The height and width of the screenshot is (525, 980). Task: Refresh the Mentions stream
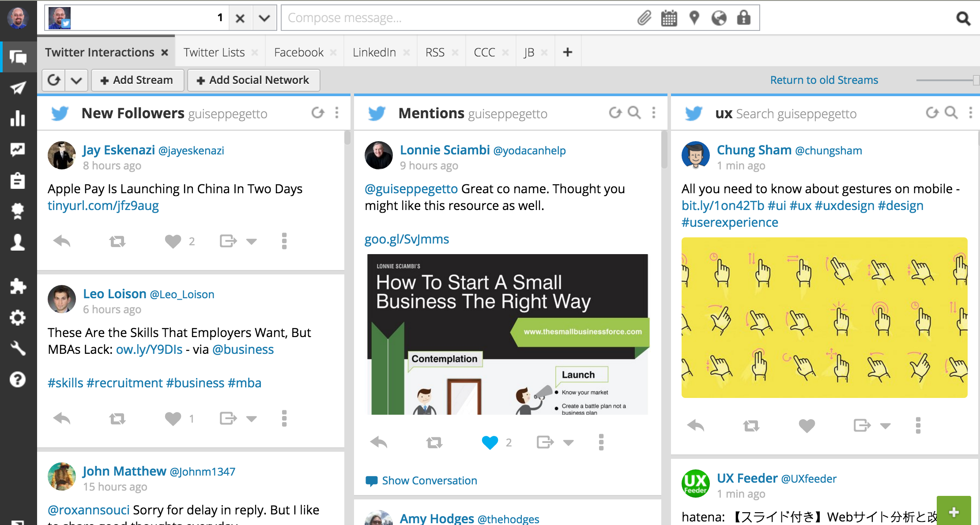tap(615, 113)
